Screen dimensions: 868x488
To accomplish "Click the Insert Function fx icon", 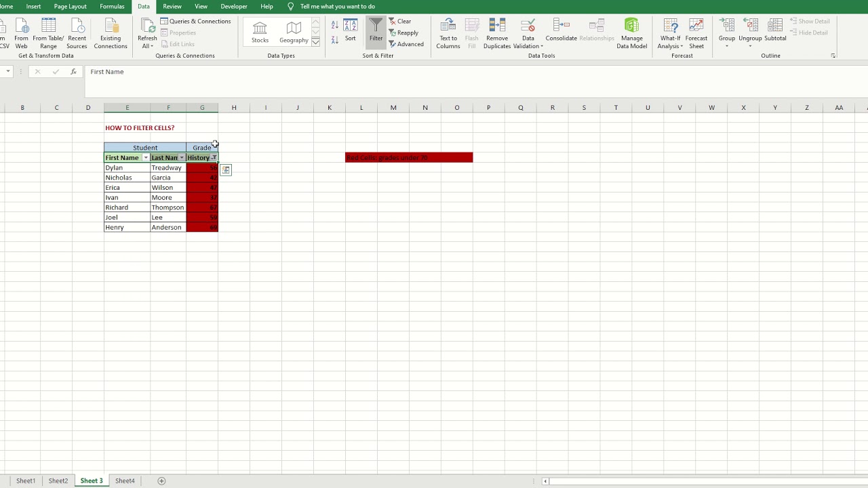I will 73,72.
